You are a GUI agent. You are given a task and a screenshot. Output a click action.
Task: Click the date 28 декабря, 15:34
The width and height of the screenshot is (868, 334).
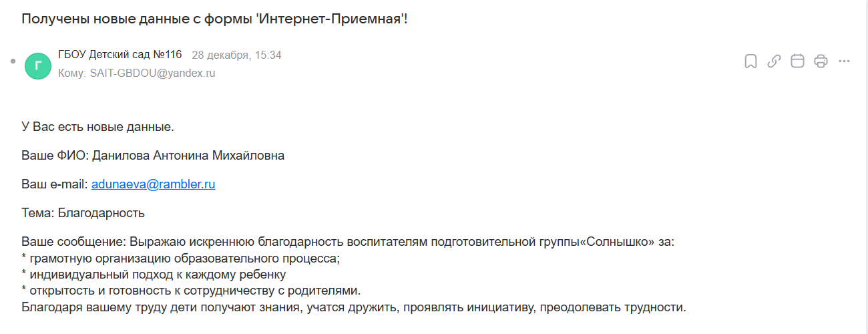click(x=236, y=55)
